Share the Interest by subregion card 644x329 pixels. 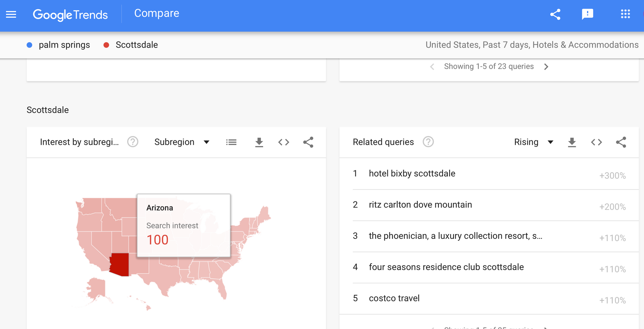pyautogui.click(x=308, y=142)
